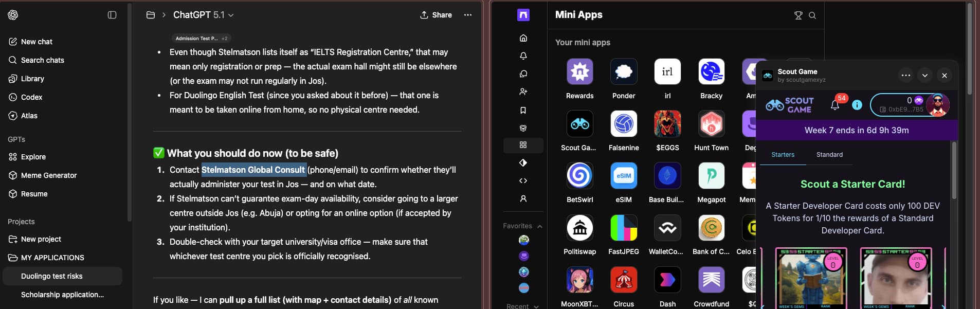The image size is (980, 309).
Task: Launch the Megapot mini app
Action: click(x=711, y=176)
